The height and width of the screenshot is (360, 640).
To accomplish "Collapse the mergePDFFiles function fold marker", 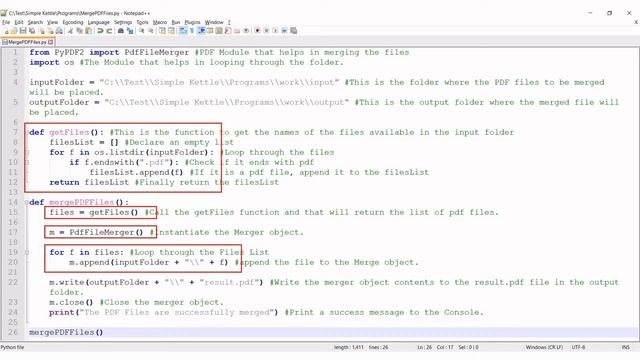I will point(27,202).
